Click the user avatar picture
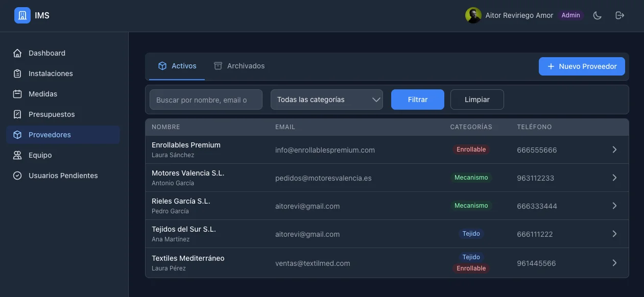Image resolution: width=644 pixels, height=297 pixels. pyautogui.click(x=473, y=15)
